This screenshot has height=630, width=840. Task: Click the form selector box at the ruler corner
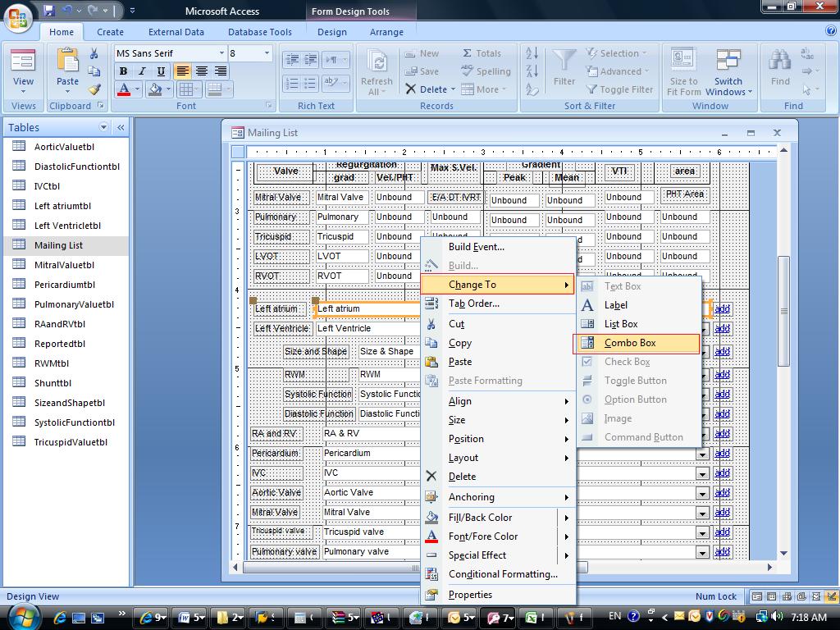[x=238, y=152]
